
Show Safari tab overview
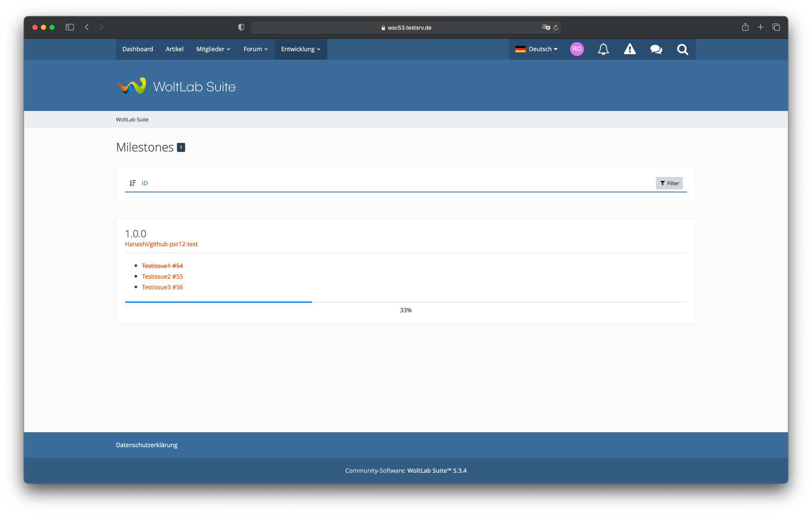tap(776, 27)
